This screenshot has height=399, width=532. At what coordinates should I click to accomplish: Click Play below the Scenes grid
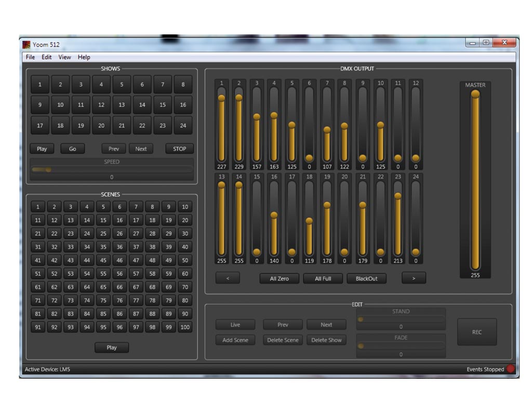(112, 348)
